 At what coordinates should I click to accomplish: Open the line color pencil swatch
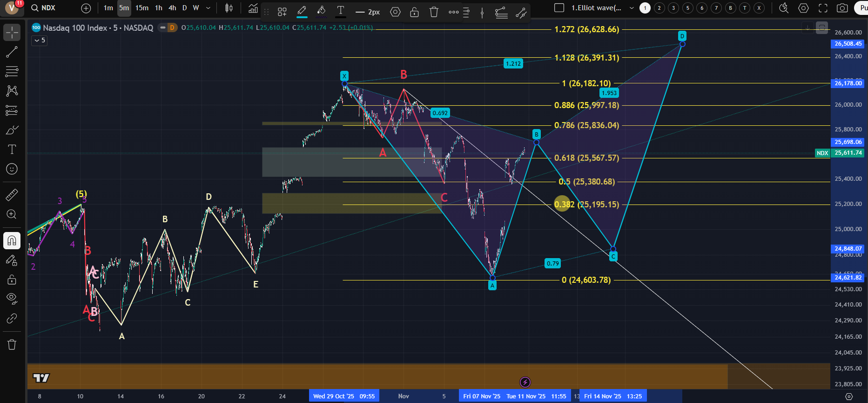tap(302, 12)
